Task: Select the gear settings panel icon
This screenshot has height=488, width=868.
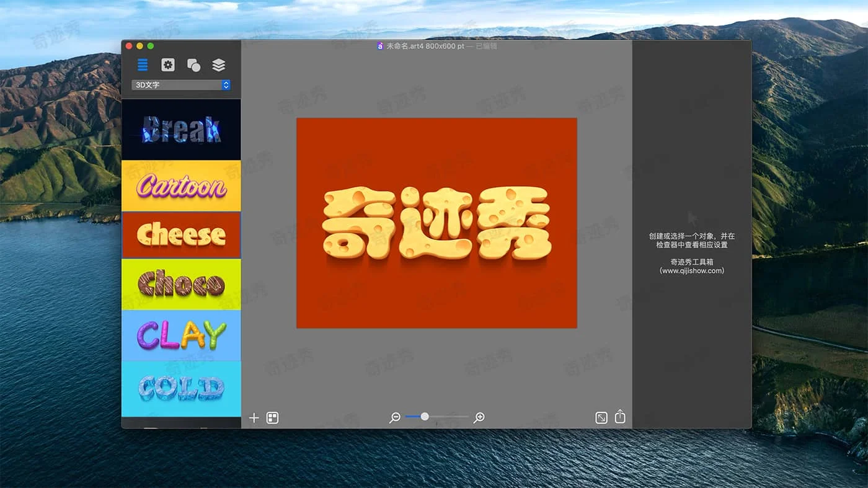Action: coord(167,64)
